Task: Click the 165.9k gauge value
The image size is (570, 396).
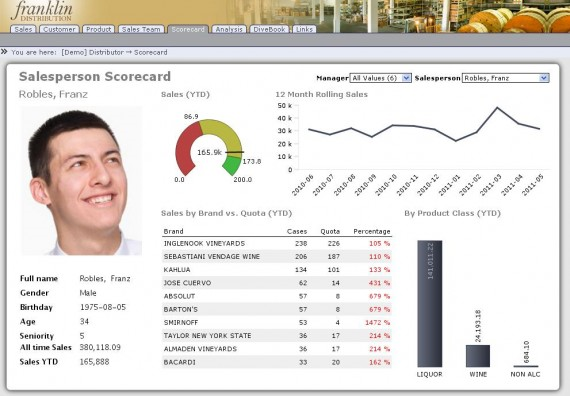Action: (209, 152)
